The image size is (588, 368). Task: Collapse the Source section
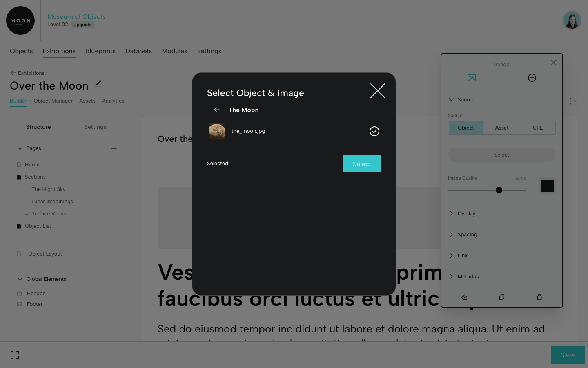click(451, 99)
